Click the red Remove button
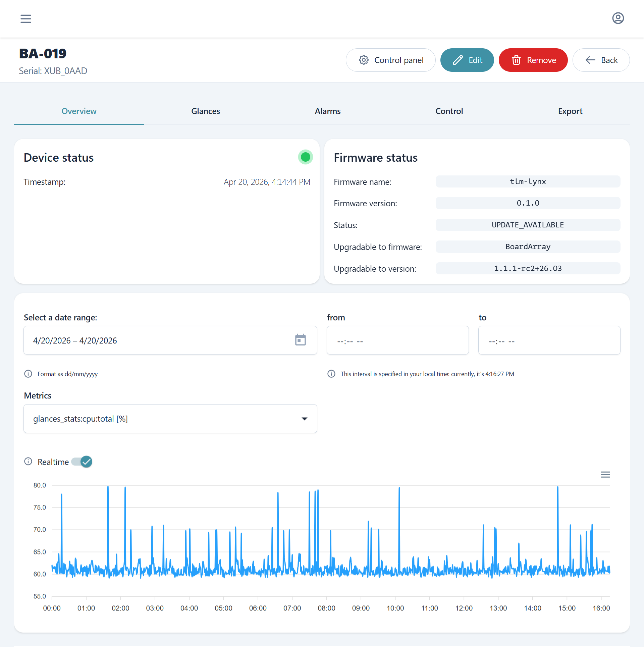 point(533,60)
